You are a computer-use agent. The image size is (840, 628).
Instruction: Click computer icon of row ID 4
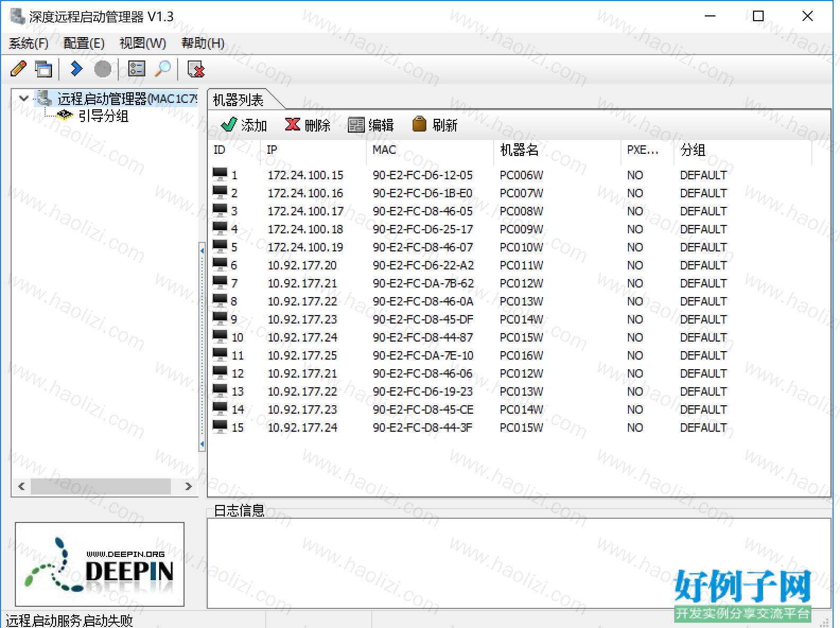pos(220,228)
